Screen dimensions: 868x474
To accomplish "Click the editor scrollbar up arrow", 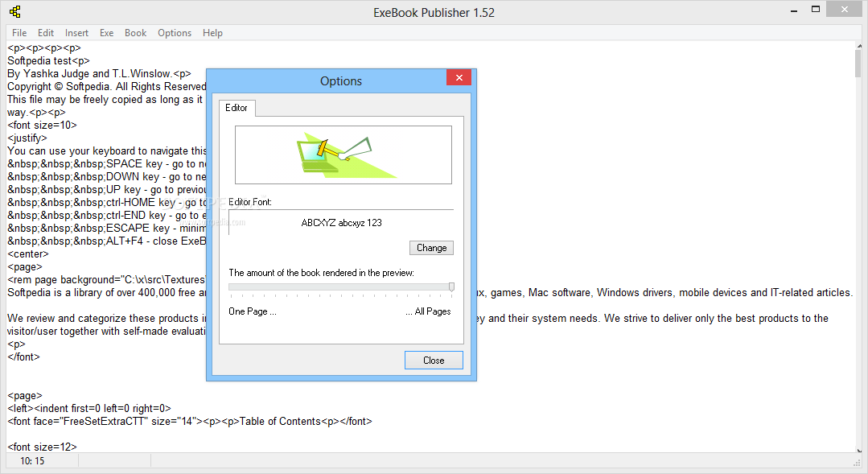I will [x=858, y=46].
